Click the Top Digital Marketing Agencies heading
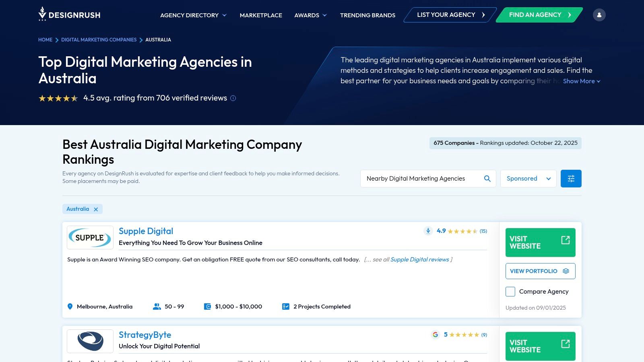 tap(145, 70)
